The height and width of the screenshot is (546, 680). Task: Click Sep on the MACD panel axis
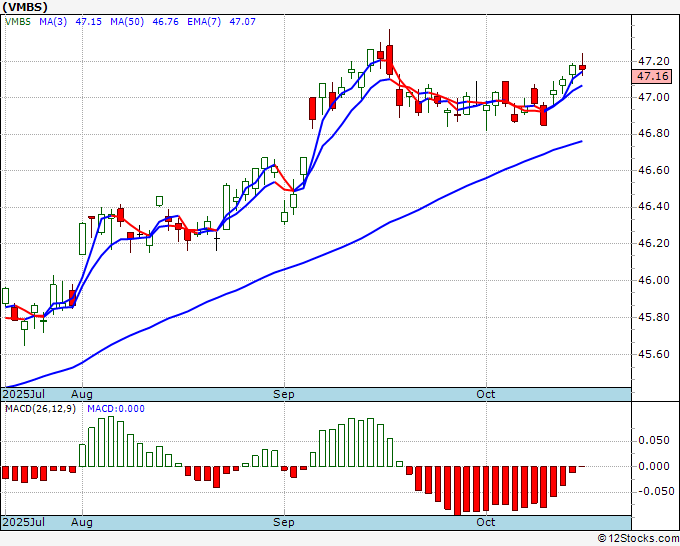[284, 522]
